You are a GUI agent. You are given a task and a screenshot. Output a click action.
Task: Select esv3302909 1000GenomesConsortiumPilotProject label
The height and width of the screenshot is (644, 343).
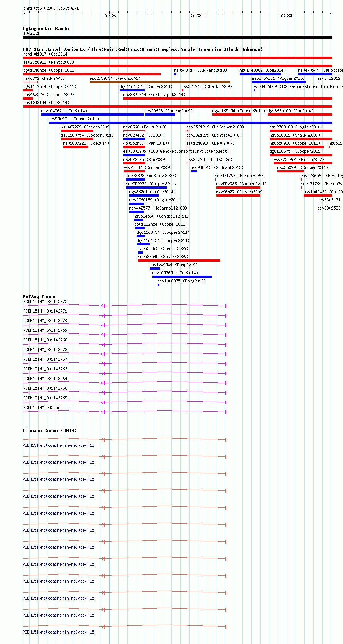tap(176, 151)
